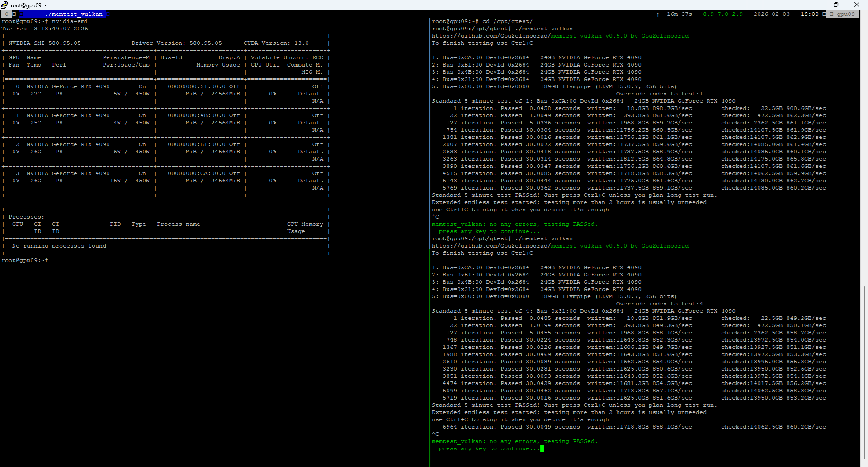Screen dimensions: 868x467
Task: Click the 19:00 clock in status bar
Action: point(809,14)
